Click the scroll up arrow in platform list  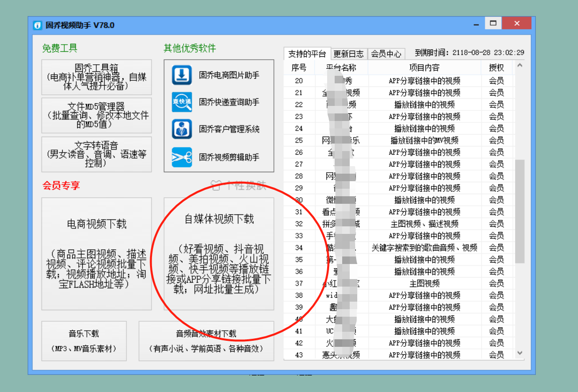coord(520,66)
